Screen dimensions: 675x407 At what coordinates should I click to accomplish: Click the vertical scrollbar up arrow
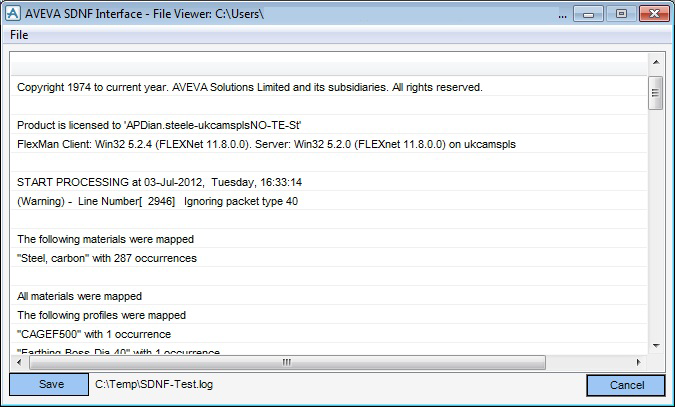656,62
